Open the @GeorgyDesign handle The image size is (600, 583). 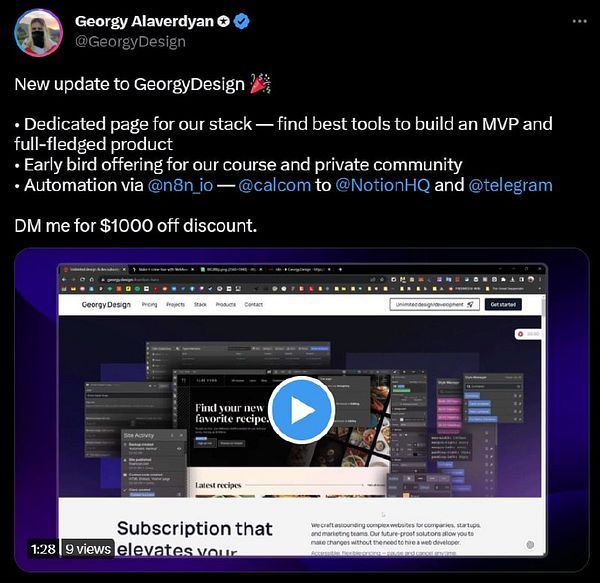coord(130,41)
